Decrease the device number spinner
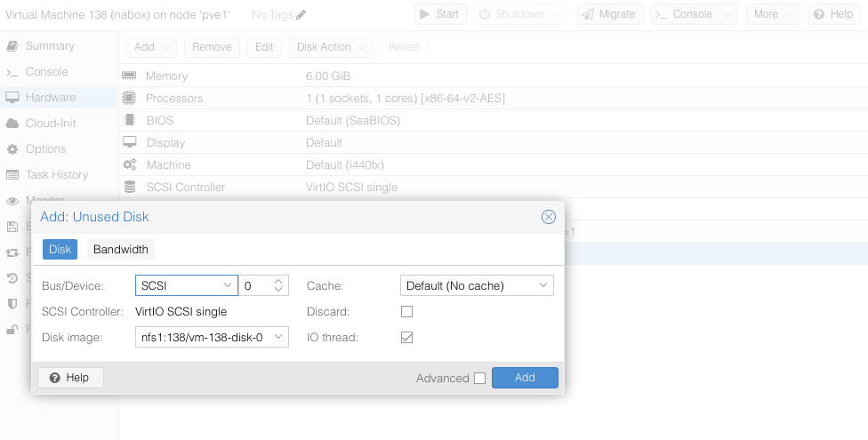Image resolution: width=868 pixels, height=440 pixels. coord(278,290)
